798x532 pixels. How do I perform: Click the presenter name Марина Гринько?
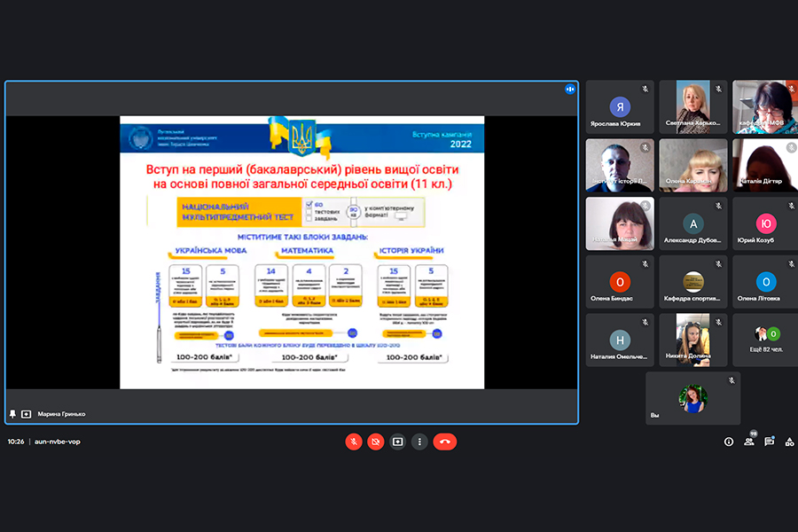point(61,414)
